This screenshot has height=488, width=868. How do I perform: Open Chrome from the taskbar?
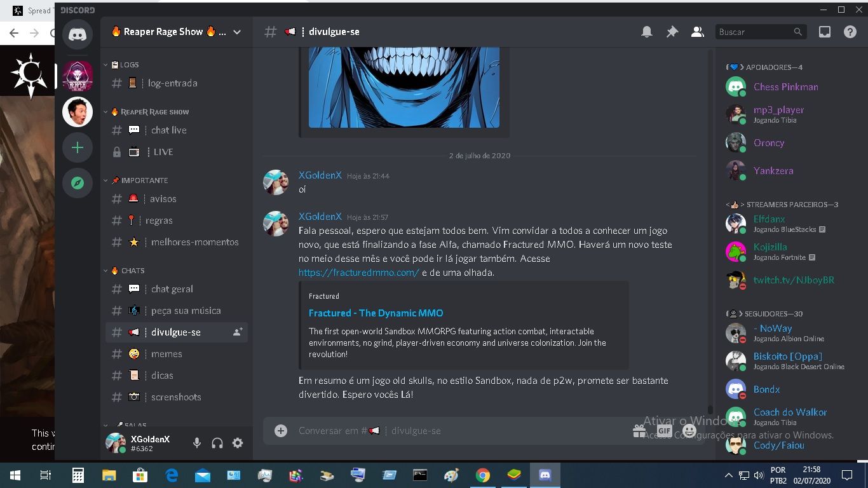click(x=483, y=475)
